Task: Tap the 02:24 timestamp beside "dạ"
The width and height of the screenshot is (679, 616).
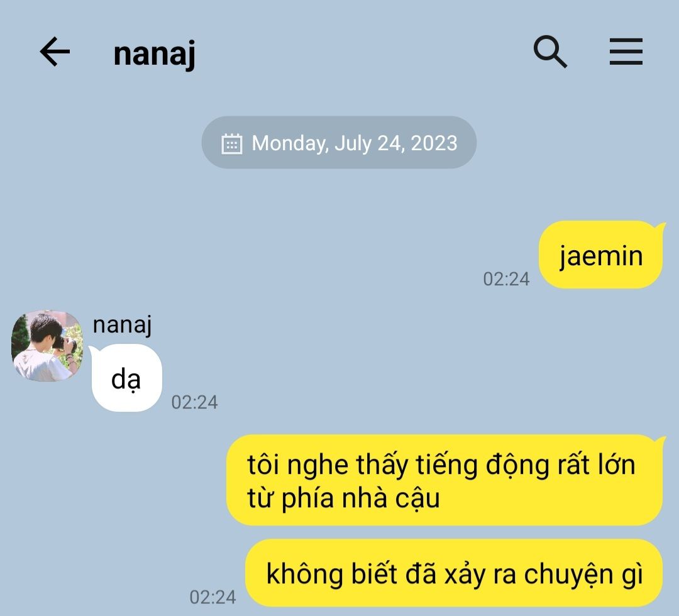Action: [194, 402]
